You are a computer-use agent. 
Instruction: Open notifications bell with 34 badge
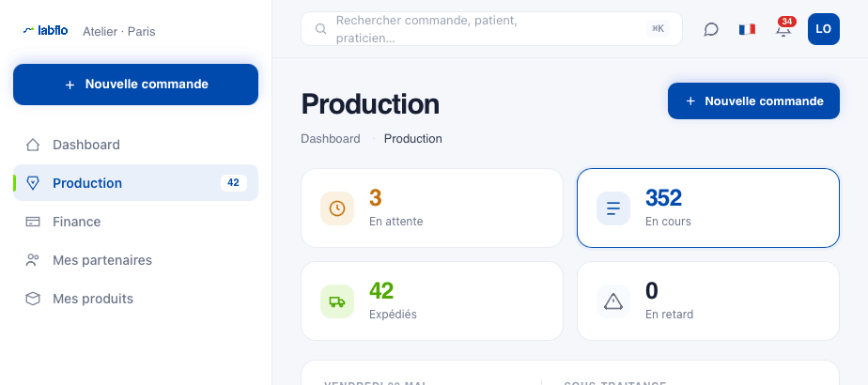(x=783, y=29)
